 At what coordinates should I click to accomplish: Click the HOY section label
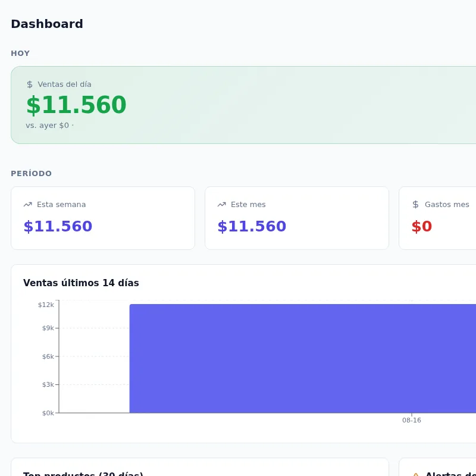click(x=20, y=54)
